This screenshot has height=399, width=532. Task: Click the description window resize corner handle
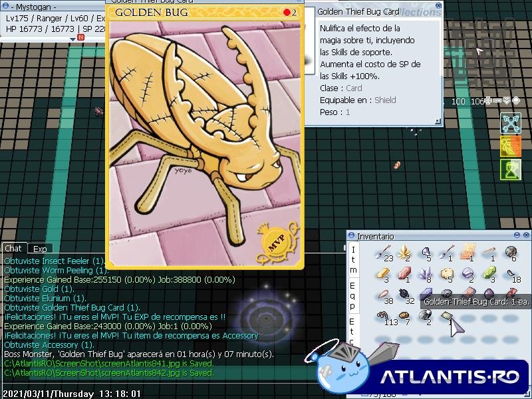(438, 122)
